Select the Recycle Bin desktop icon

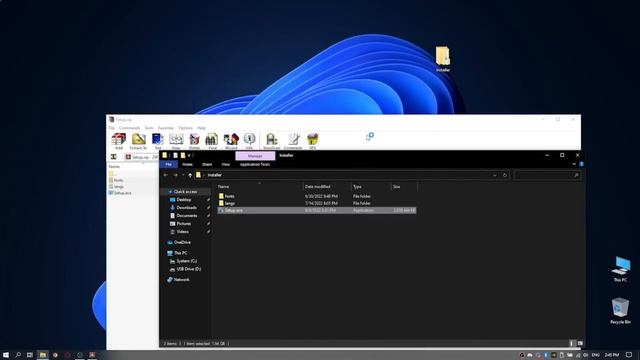(x=620, y=311)
